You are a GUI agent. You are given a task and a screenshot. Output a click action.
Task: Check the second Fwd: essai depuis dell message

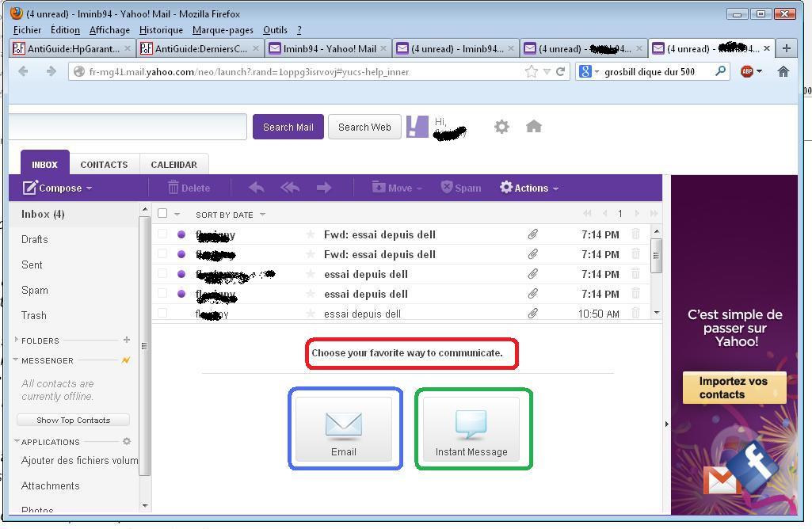[x=162, y=253]
